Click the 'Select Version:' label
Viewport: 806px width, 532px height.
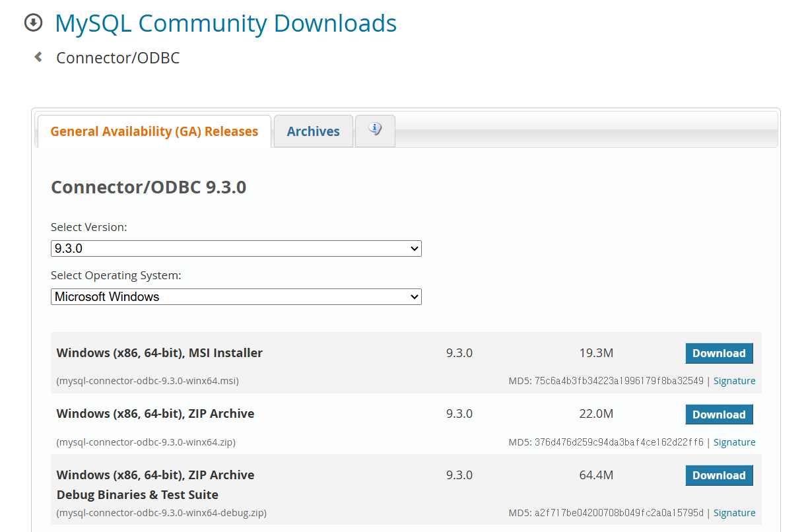coord(89,227)
